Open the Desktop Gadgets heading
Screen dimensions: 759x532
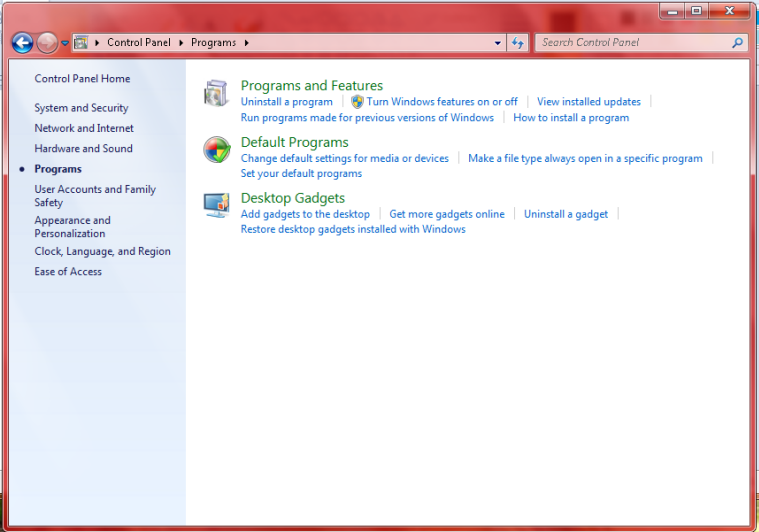pos(293,198)
